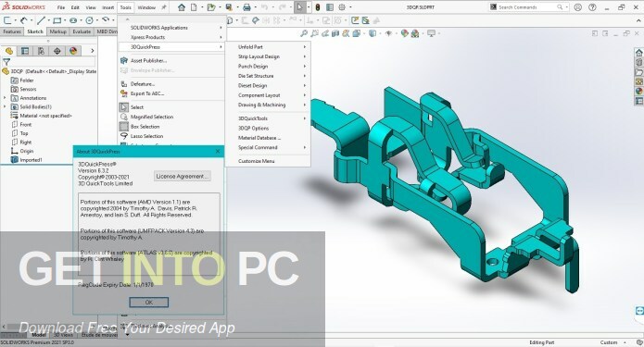Click the Sketch tool icon at the toolbar start
The image size is (644, 347).
[7, 20]
